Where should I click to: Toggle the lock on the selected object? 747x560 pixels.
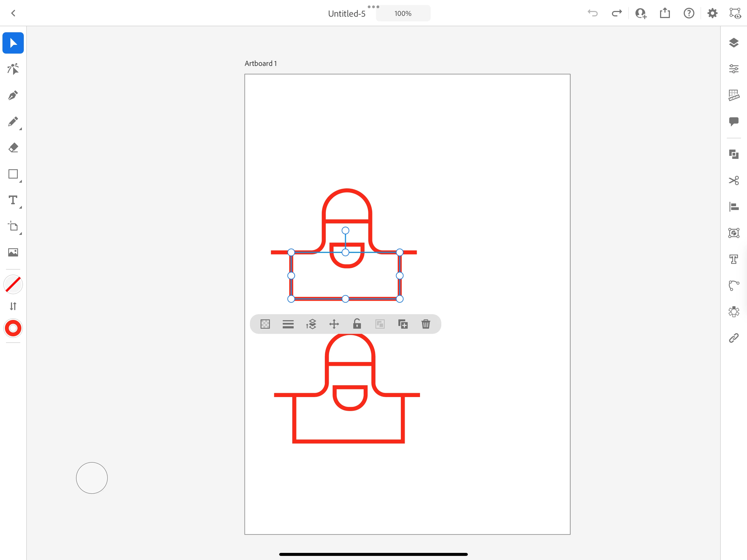[357, 324]
